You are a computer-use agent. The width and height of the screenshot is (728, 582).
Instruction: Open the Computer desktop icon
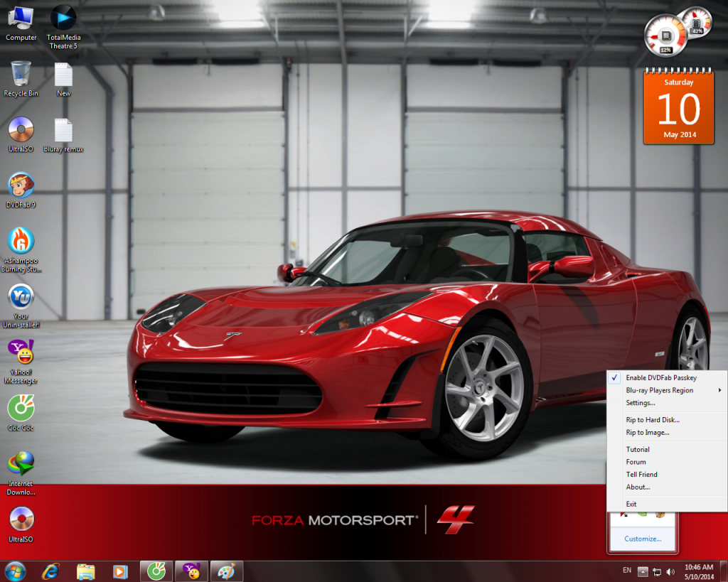[x=21, y=23]
